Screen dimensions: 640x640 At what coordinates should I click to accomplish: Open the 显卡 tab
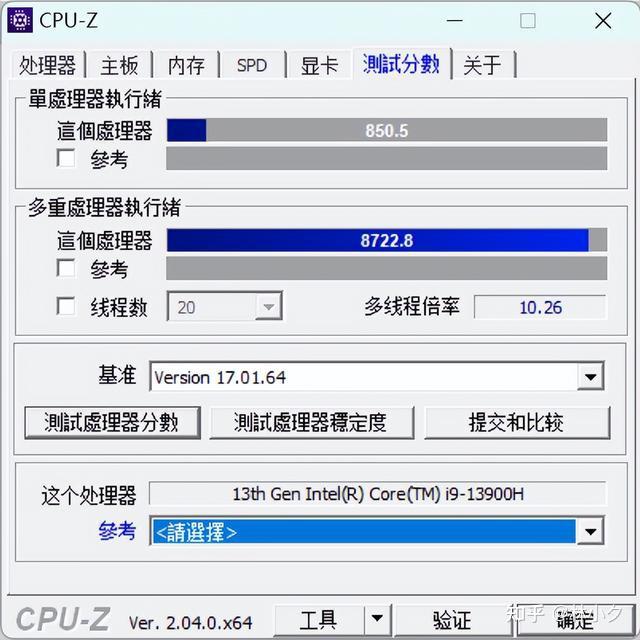pyautogui.click(x=320, y=65)
